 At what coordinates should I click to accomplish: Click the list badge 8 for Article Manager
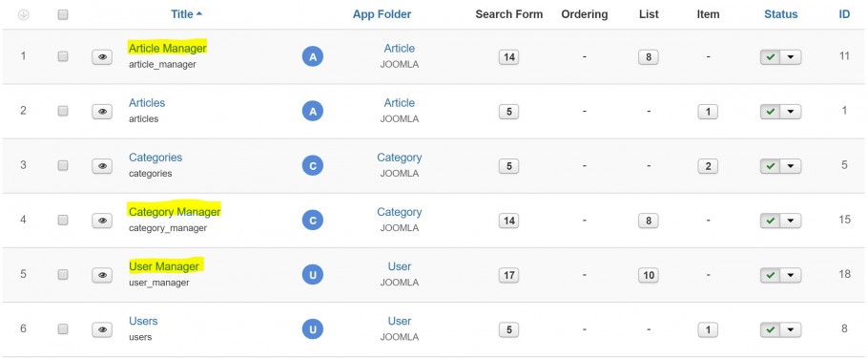click(649, 57)
